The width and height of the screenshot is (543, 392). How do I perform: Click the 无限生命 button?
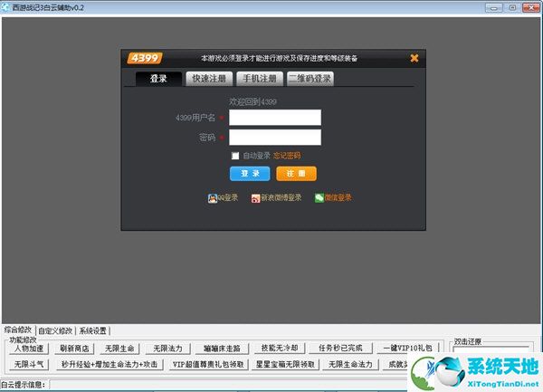119,349
